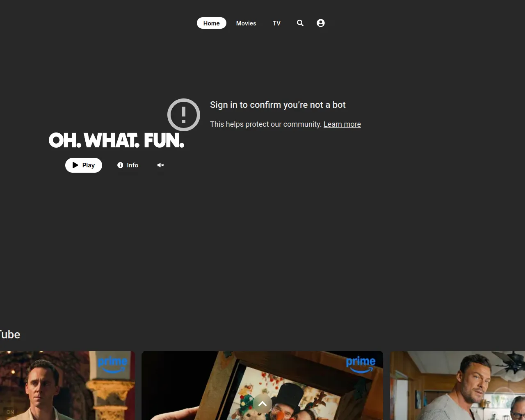Show Info for the featured title

(128, 165)
